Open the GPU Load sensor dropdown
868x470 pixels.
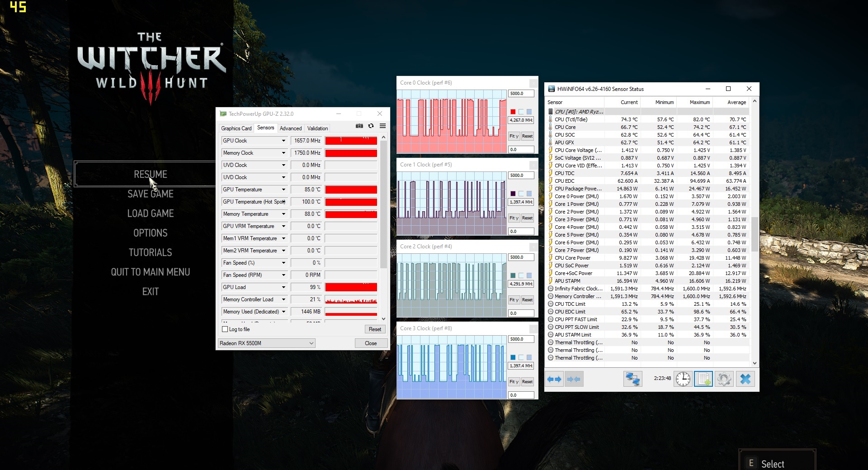(x=283, y=287)
